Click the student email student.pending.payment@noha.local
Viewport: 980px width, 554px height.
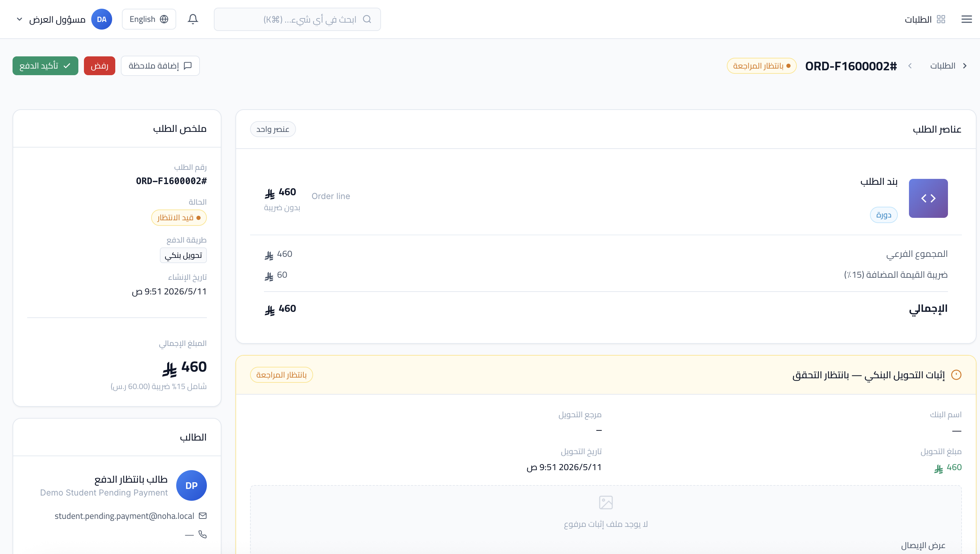pyautogui.click(x=124, y=516)
